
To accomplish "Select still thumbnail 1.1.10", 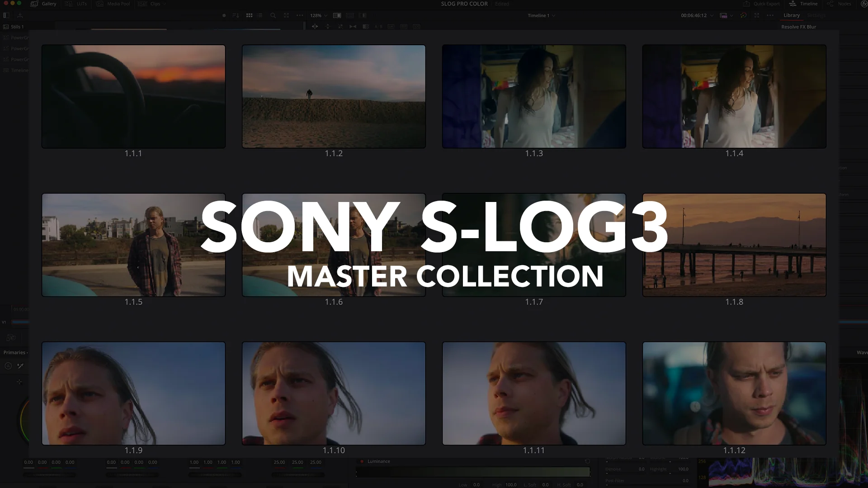I will [x=334, y=393].
